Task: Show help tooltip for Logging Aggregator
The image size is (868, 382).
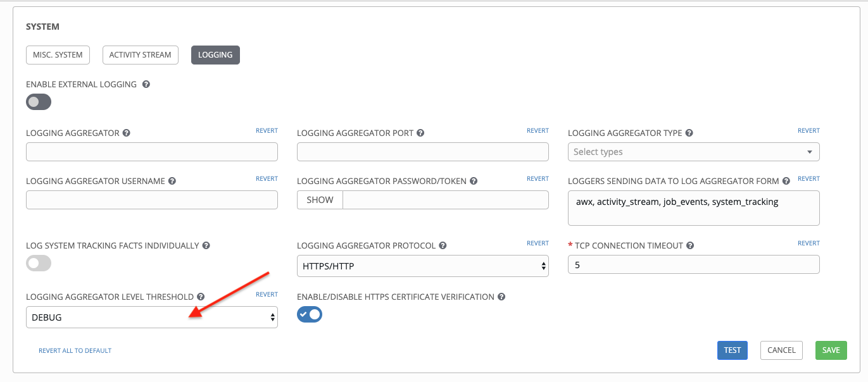Action: 126,133
